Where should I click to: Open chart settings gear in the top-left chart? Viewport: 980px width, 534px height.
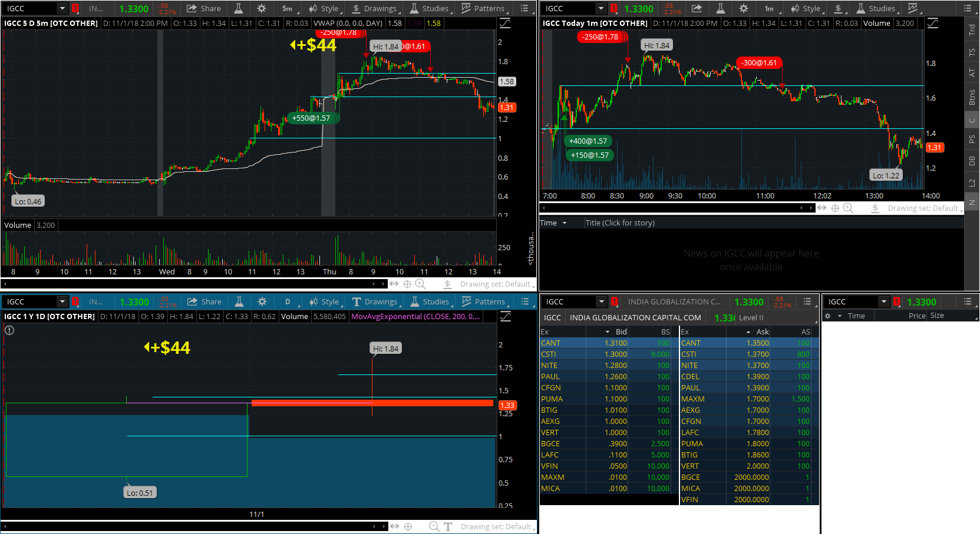coord(262,9)
